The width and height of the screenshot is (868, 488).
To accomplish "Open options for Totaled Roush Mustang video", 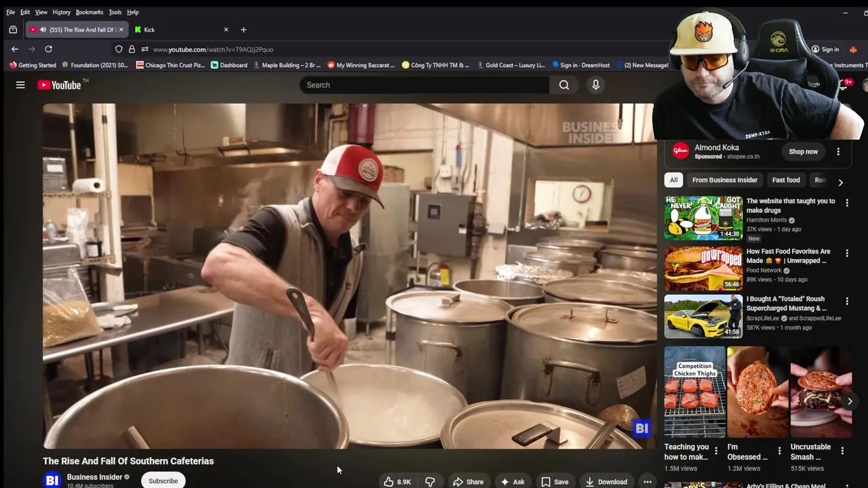I will pyautogui.click(x=846, y=301).
